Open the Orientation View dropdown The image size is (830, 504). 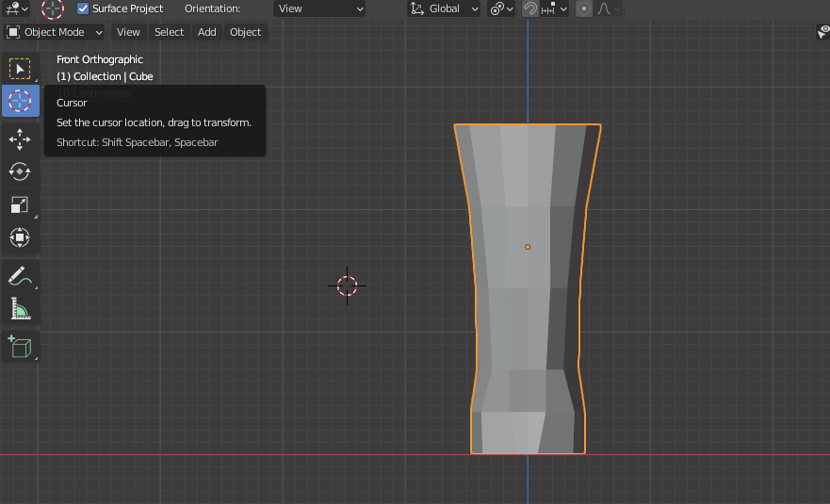[x=319, y=8]
